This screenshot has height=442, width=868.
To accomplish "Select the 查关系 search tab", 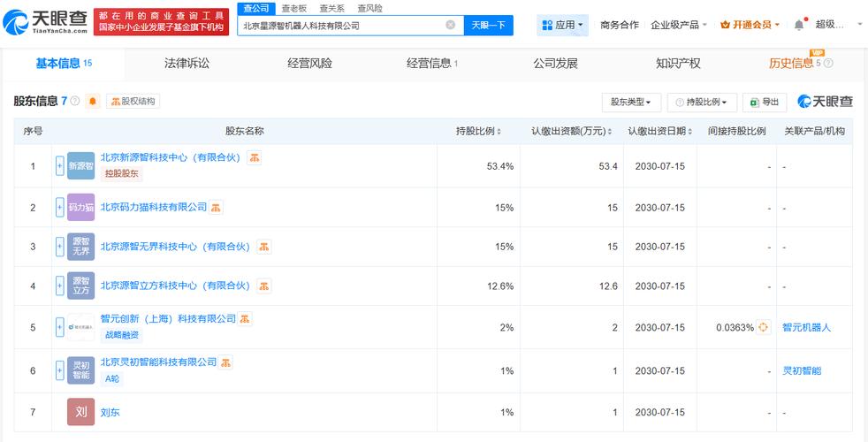I will (x=331, y=8).
